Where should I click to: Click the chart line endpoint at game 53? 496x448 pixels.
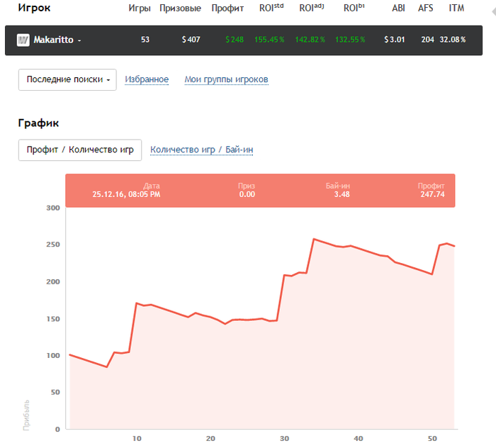tap(453, 246)
